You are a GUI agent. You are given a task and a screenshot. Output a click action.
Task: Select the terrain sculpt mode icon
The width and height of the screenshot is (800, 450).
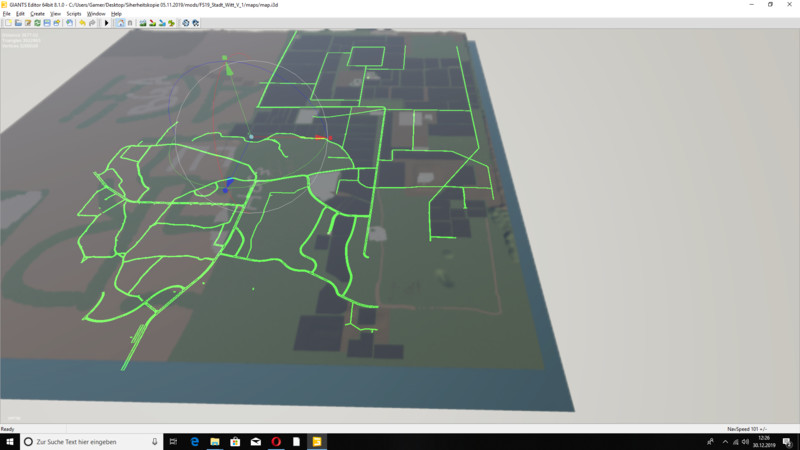coord(143,22)
